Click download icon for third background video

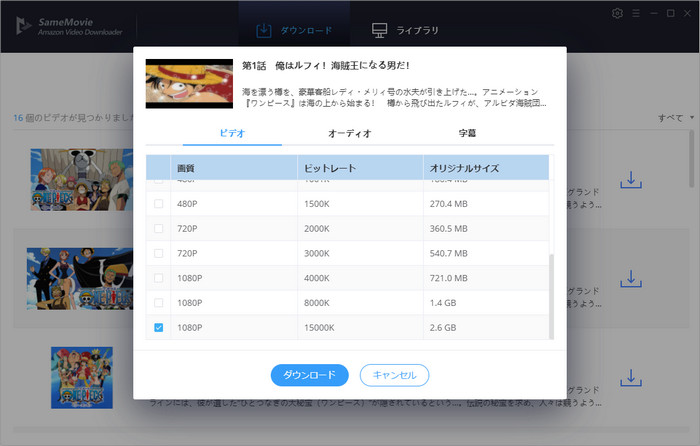[631, 378]
